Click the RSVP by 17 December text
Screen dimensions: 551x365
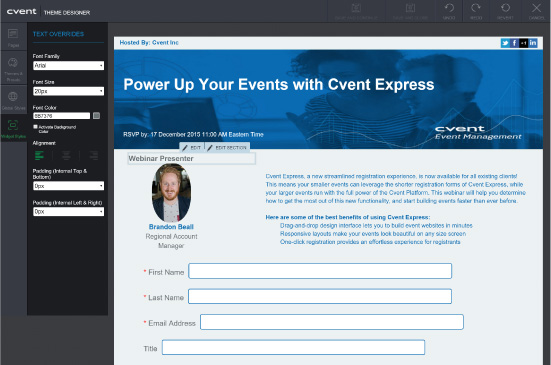pyautogui.click(x=193, y=135)
